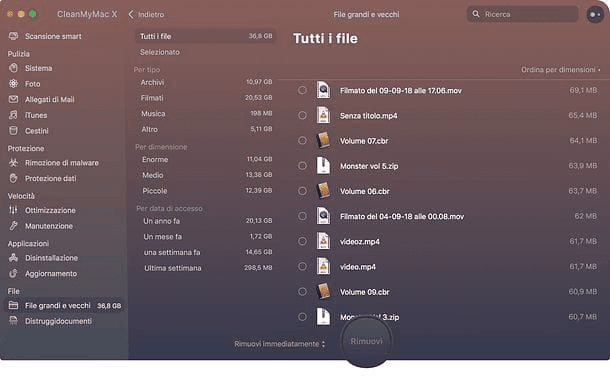Open the Scansione smart module icon
610x385 pixels.
[14, 36]
